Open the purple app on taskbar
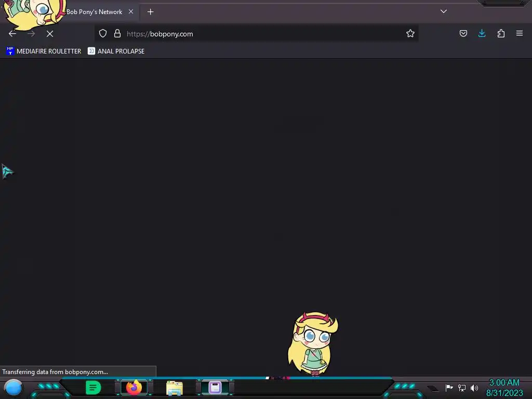 coord(215,388)
